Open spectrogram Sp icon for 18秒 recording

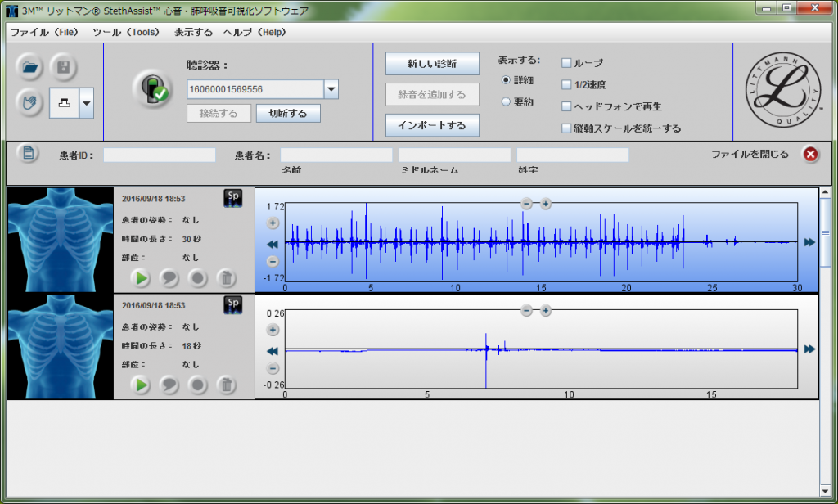233,305
